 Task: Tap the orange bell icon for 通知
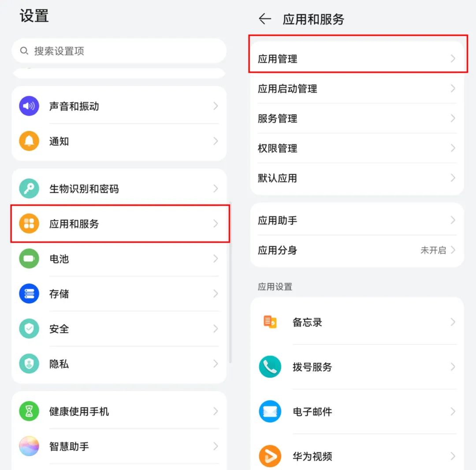29,141
